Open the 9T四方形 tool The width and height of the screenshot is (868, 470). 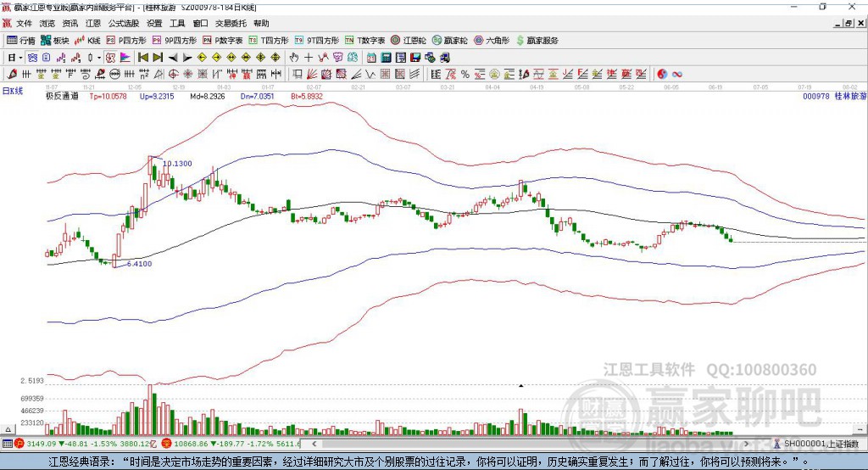(x=317, y=41)
